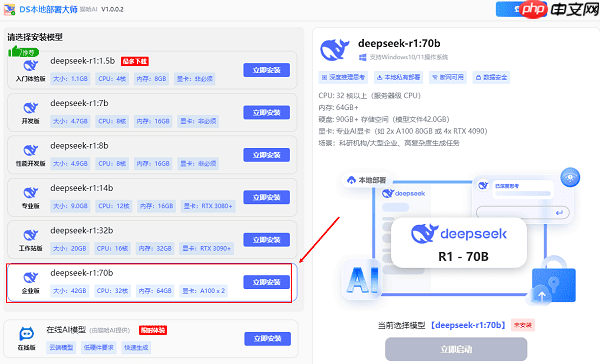Click whale icon of 性能开发版 model
The height and width of the screenshot is (364, 600).
click(31, 150)
